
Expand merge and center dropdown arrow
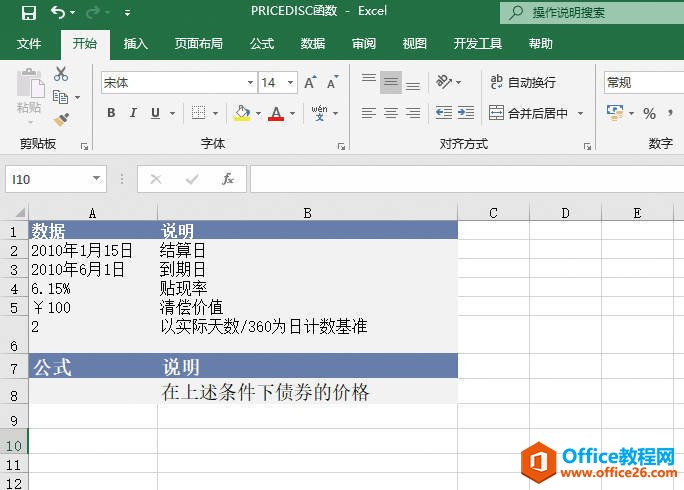coord(580,113)
